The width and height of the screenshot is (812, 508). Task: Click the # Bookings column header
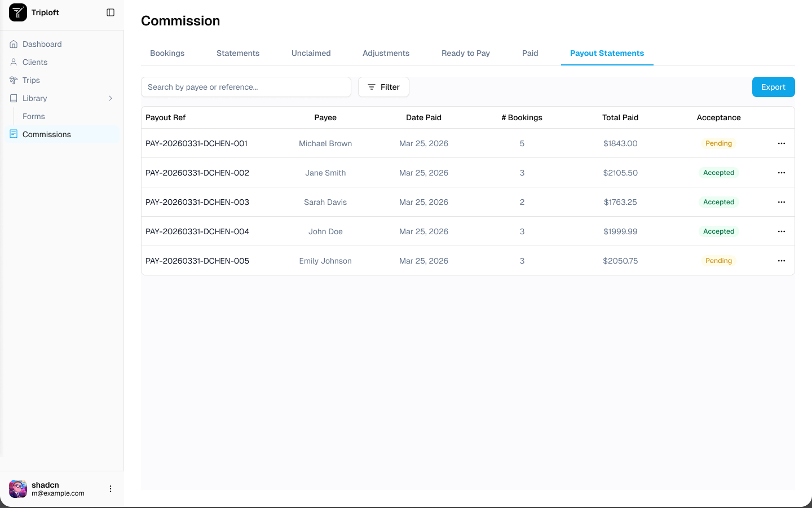point(522,117)
